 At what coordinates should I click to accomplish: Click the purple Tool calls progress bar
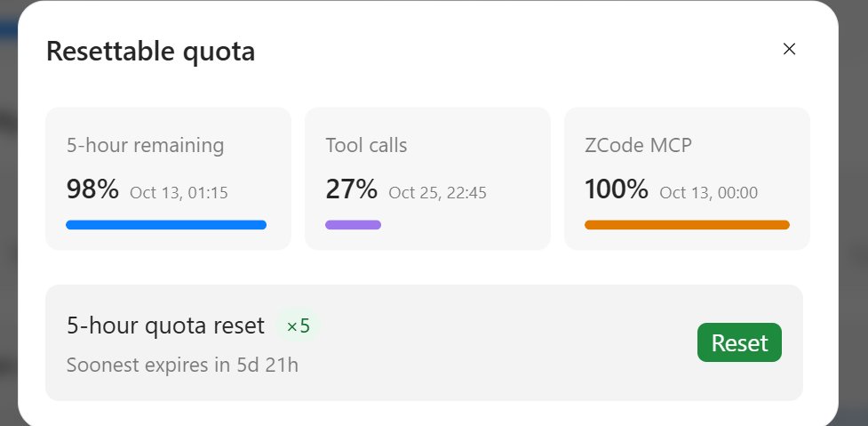click(x=354, y=225)
